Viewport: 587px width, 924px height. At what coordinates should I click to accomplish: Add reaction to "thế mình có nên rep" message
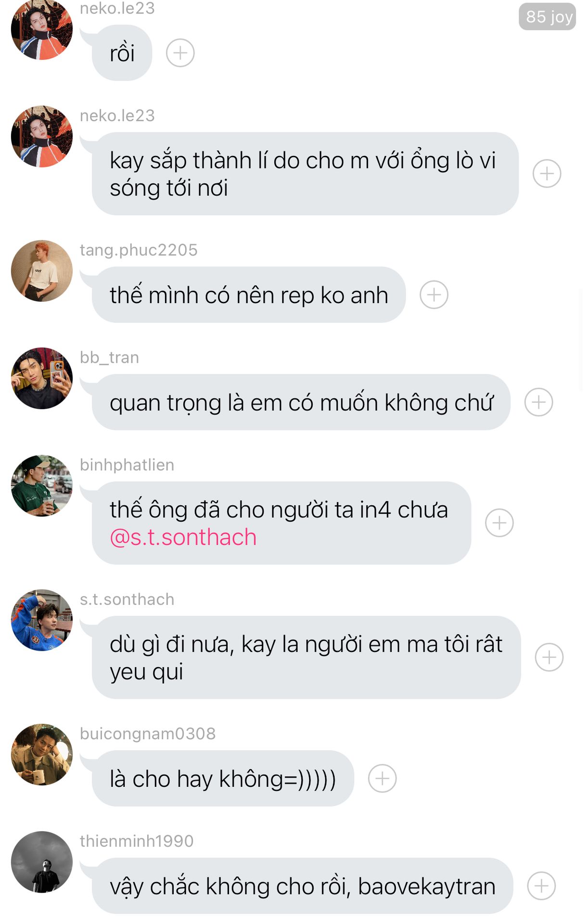[x=434, y=295]
